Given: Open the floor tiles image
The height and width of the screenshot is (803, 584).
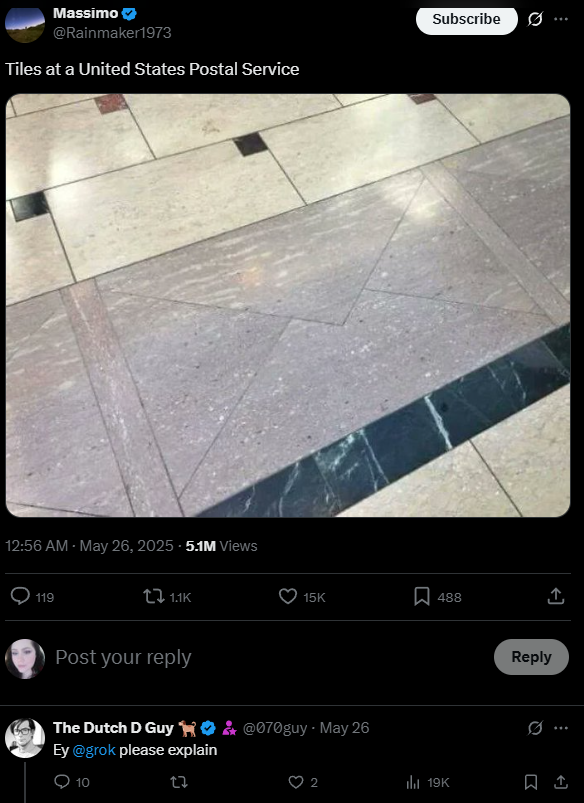Looking at the screenshot, I should 288,306.
